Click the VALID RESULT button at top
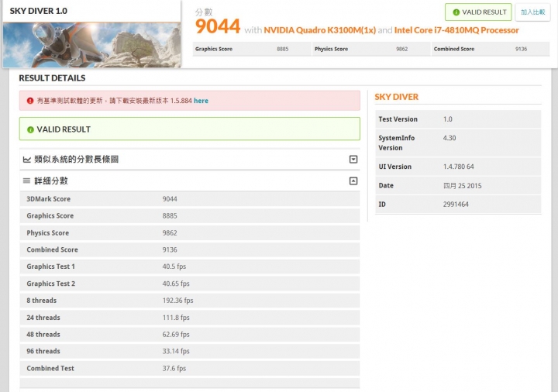 [478, 12]
